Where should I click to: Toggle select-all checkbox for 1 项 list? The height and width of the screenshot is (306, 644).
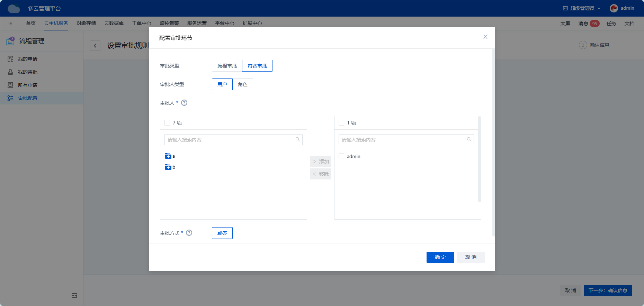click(341, 123)
